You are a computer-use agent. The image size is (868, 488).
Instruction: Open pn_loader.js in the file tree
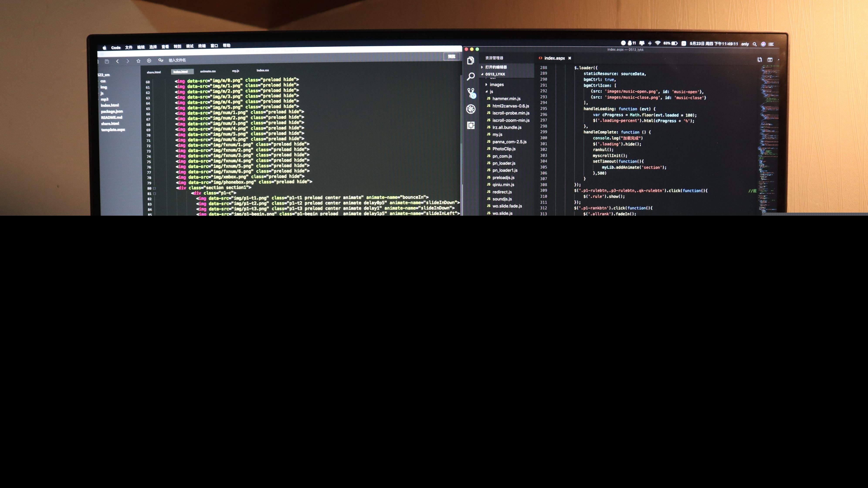(x=504, y=163)
